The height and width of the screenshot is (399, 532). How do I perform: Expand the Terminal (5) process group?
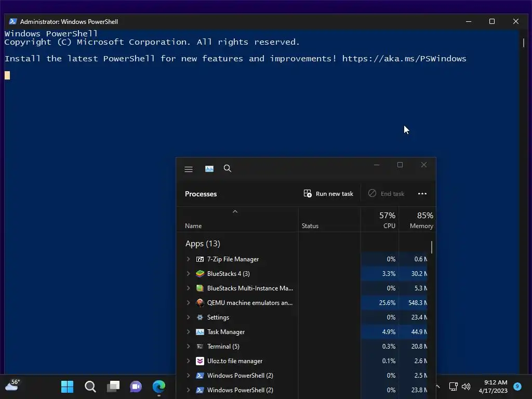tap(188, 347)
